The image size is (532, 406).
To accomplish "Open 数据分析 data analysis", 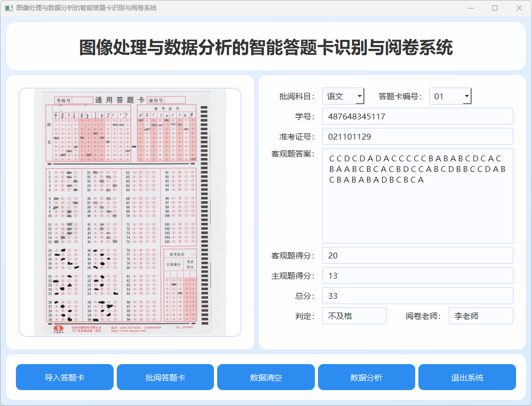I will point(366,377).
